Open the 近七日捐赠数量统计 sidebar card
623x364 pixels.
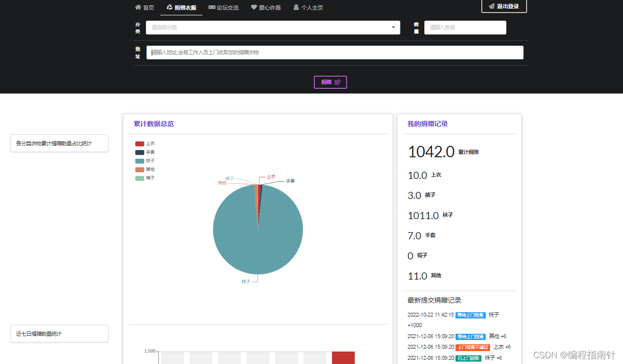60,334
